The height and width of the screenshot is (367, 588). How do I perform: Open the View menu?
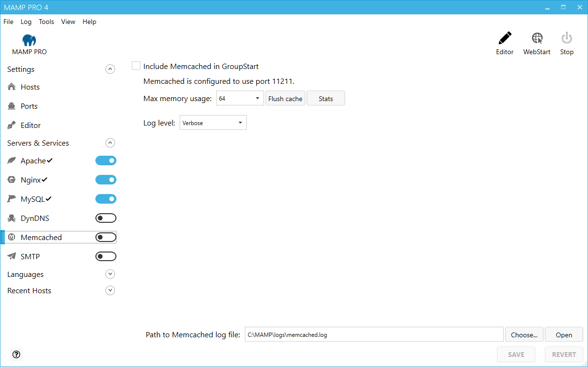pyautogui.click(x=68, y=22)
